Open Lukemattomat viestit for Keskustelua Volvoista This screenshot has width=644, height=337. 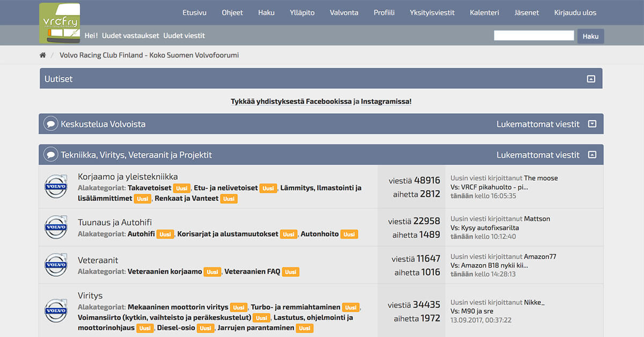coord(538,124)
